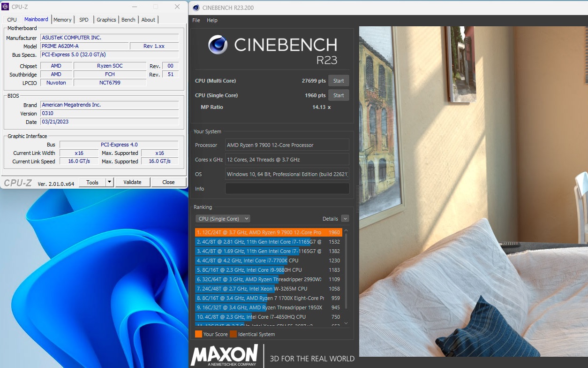
Task: Click the LPCIO NCT6799 value
Action: point(110,83)
